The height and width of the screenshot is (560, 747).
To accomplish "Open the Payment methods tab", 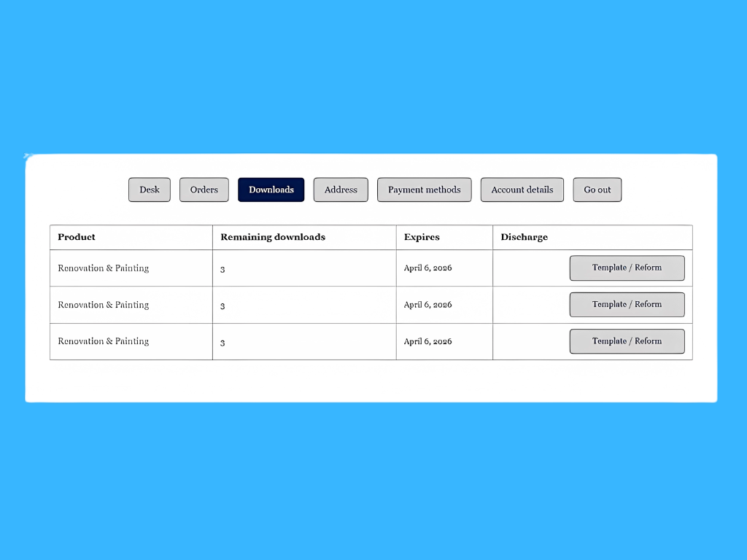I will coord(424,190).
